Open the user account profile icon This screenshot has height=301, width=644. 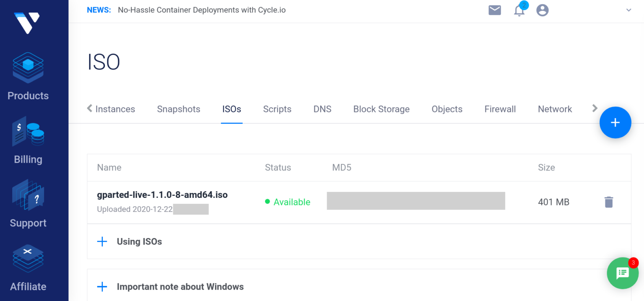pyautogui.click(x=543, y=10)
